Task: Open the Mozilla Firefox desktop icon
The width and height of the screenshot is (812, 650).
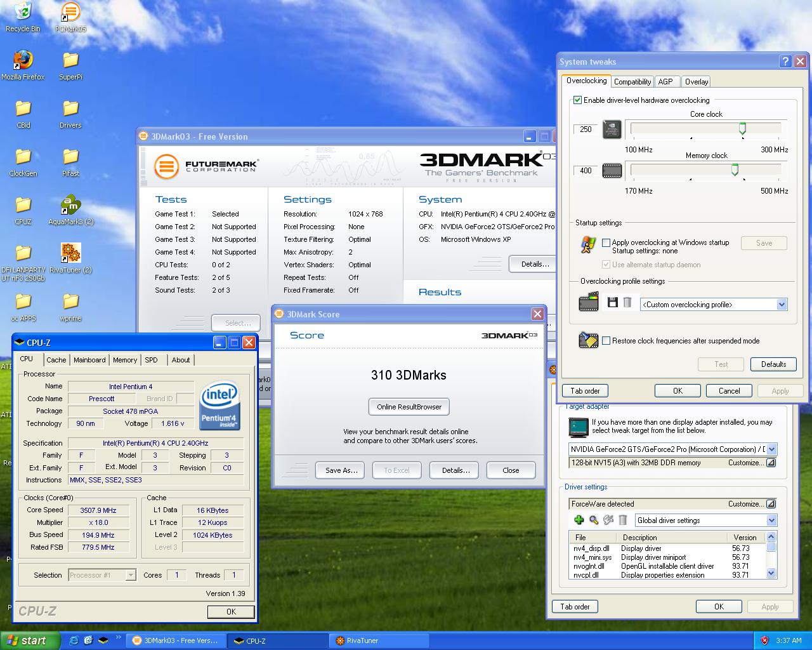Action: pyautogui.click(x=23, y=65)
